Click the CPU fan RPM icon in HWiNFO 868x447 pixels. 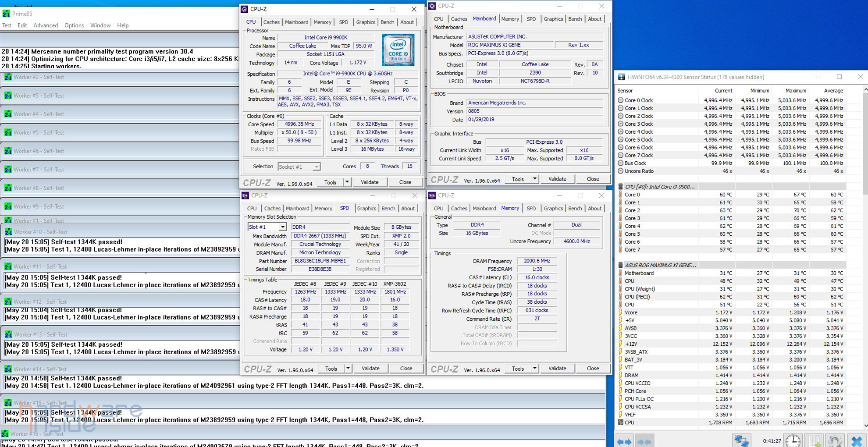(x=620, y=422)
